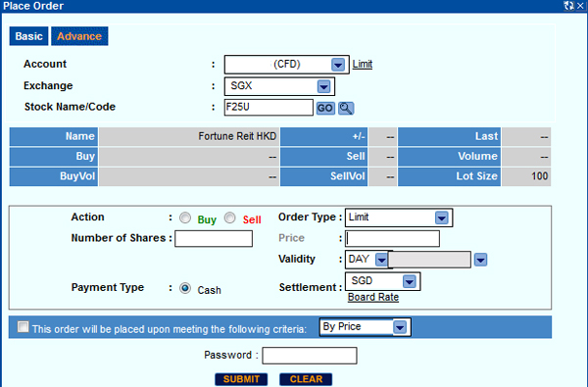Select the Sell radio button
588x387 pixels.
pos(230,218)
